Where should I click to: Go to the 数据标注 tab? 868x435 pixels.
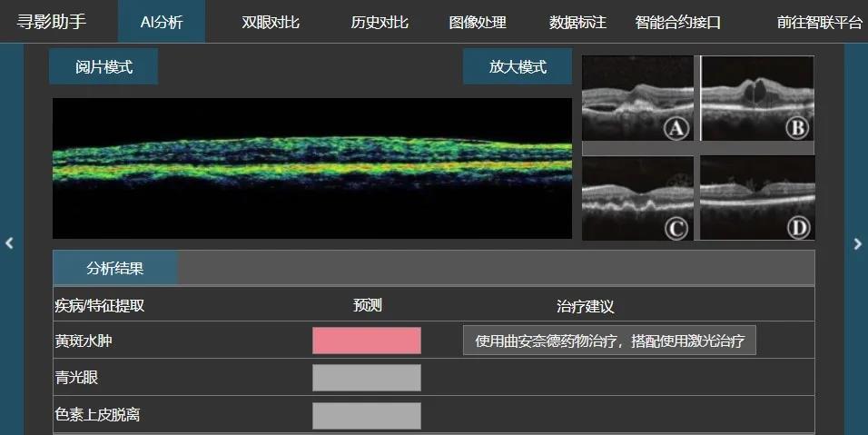point(577,22)
